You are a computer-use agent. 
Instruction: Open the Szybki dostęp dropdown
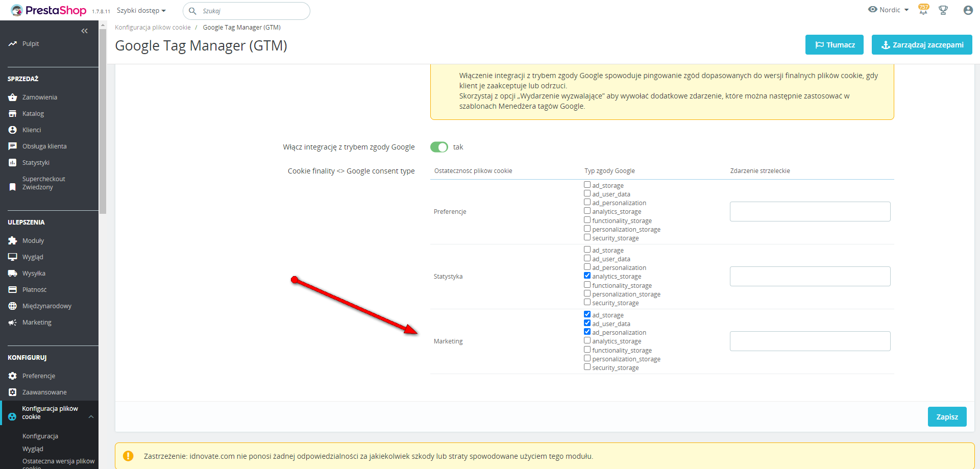tap(141, 11)
